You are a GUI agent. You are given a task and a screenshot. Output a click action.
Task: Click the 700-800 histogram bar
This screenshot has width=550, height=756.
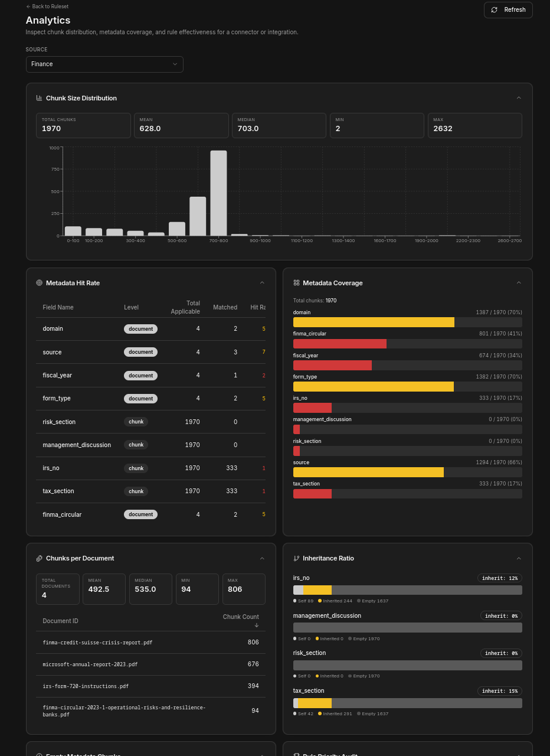[x=218, y=193]
